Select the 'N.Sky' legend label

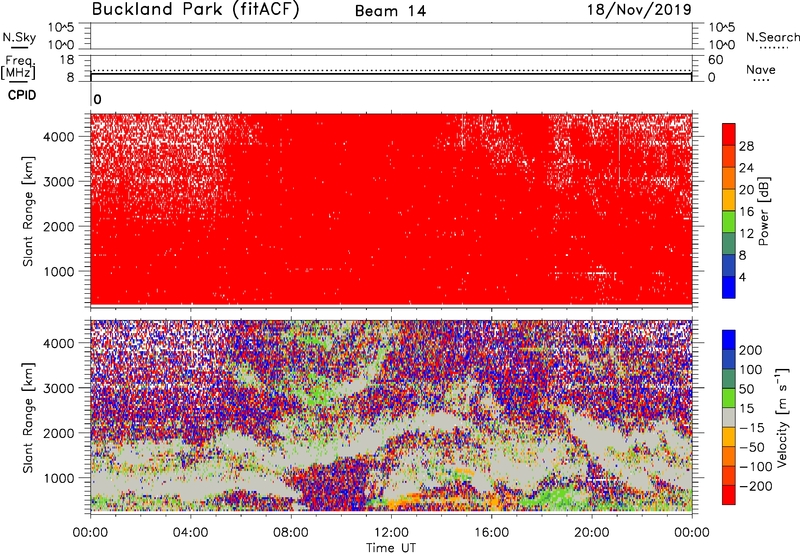[x=19, y=37]
